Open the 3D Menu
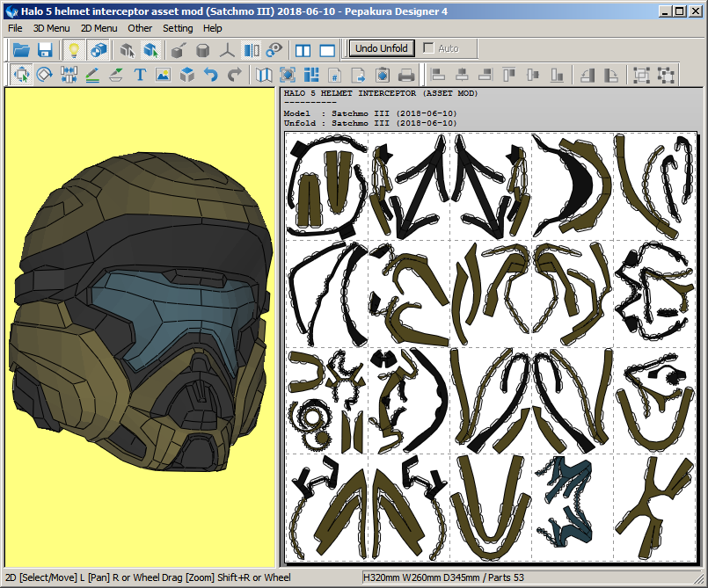 (51, 28)
